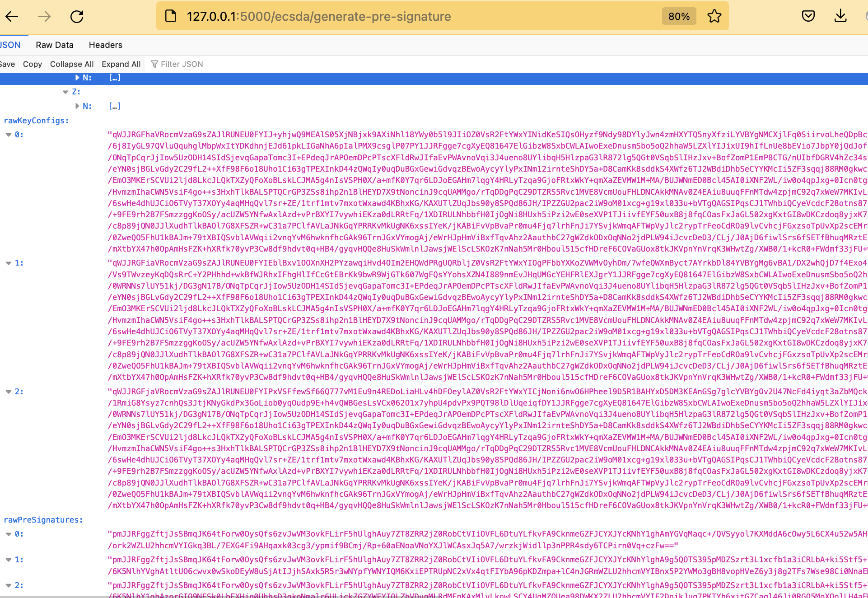Image resolution: width=868 pixels, height=598 pixels.
Task: Click the browser back arrow
Action: pos(12,17)
